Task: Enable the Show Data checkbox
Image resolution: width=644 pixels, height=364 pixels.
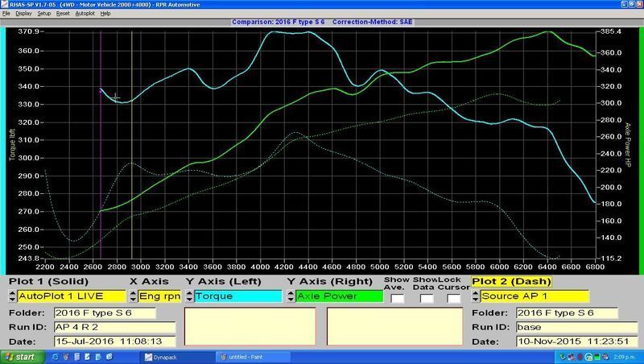Action: (426, 297)
